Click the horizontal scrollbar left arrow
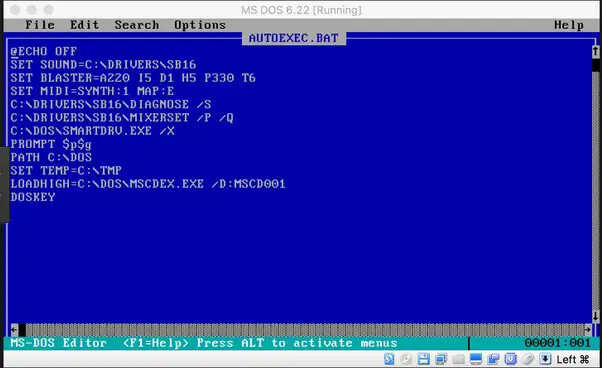Viewport: 602px width, 368px height. click(x=14, y=329)
